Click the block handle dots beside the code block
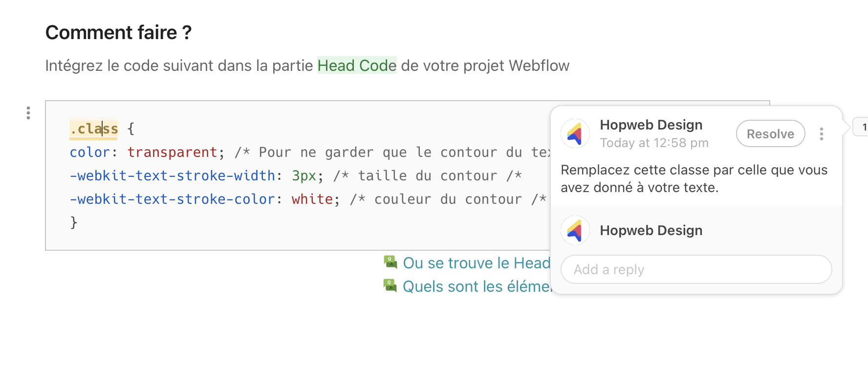The width and height of the screenshot is (868, 390). 28,113
